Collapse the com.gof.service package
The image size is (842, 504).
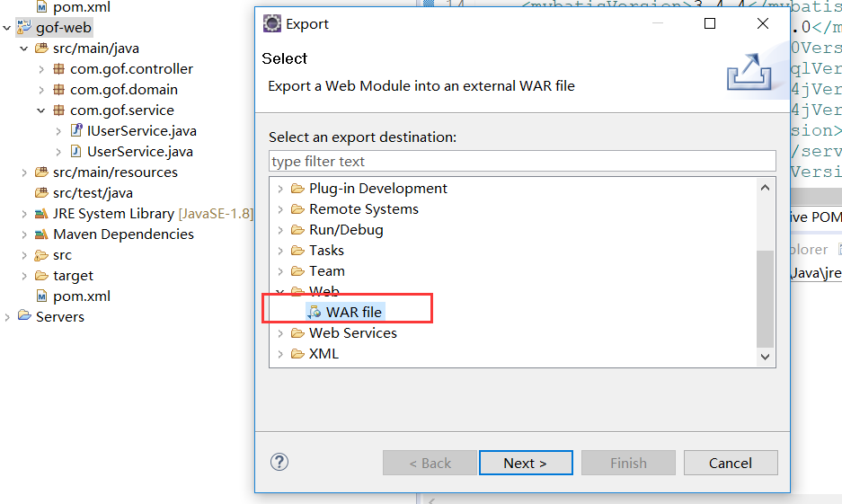coord(40,111)
